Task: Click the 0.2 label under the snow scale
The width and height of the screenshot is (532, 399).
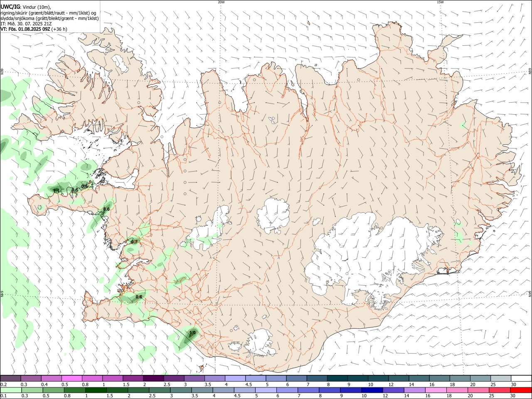Action: [3, 384]
